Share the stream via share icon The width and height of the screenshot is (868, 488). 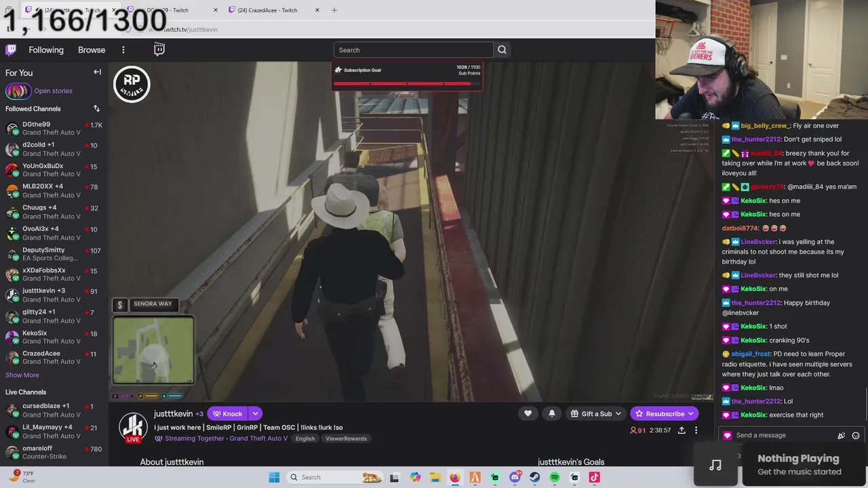point(682,430)
